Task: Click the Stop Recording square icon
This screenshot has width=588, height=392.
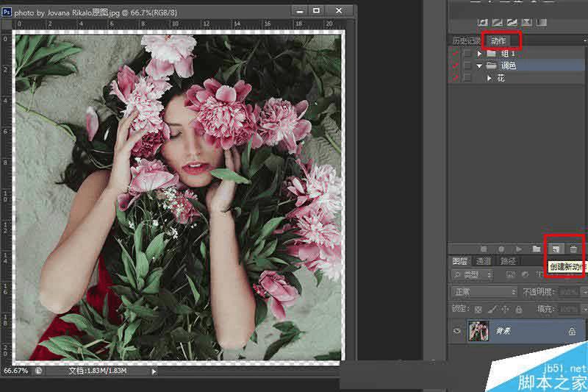Action: [x=484, y=249]
